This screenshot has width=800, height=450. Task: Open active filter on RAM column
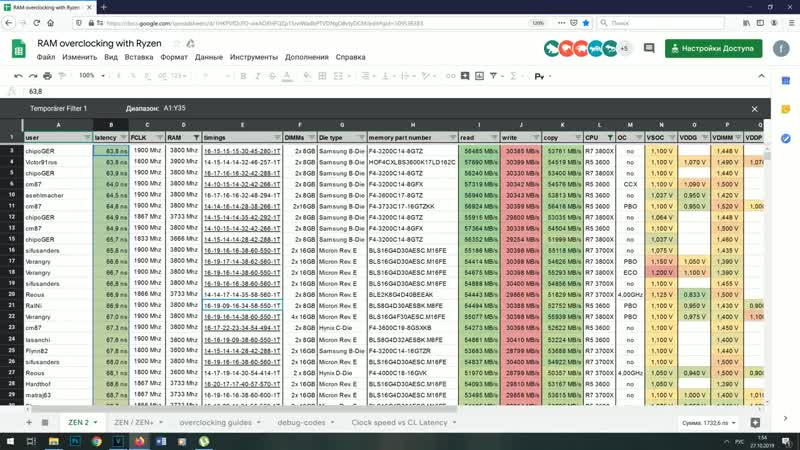pos(196,138)
